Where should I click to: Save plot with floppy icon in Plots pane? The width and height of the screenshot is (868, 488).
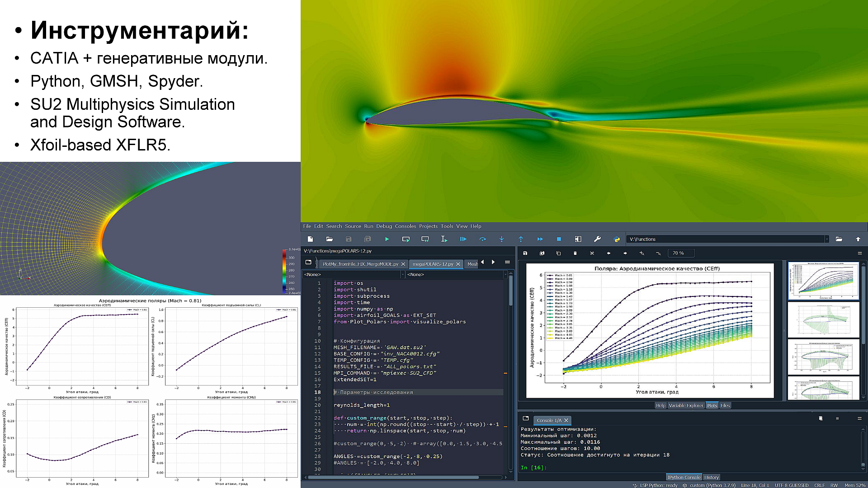[525, 253]
